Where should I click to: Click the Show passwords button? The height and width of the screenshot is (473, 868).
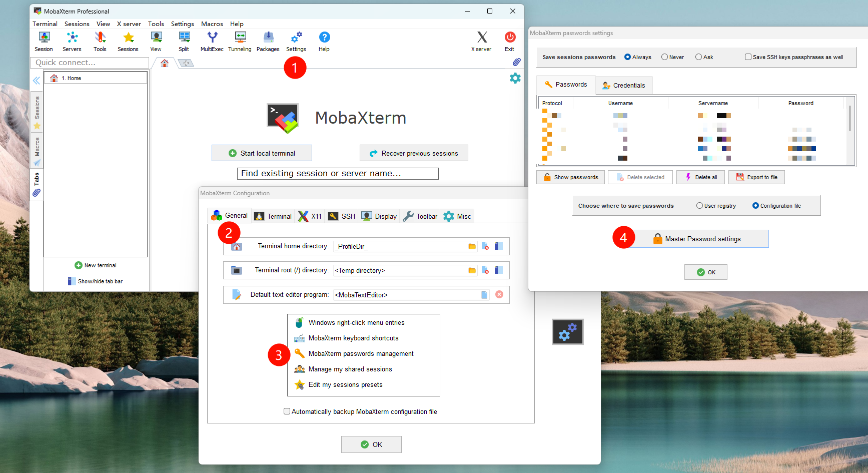[x=571, y=177]
